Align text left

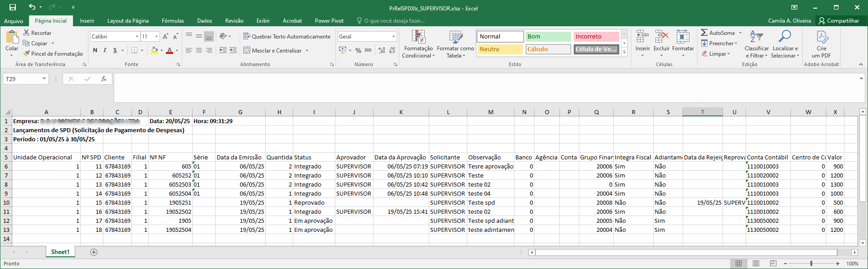pos(189,50)
